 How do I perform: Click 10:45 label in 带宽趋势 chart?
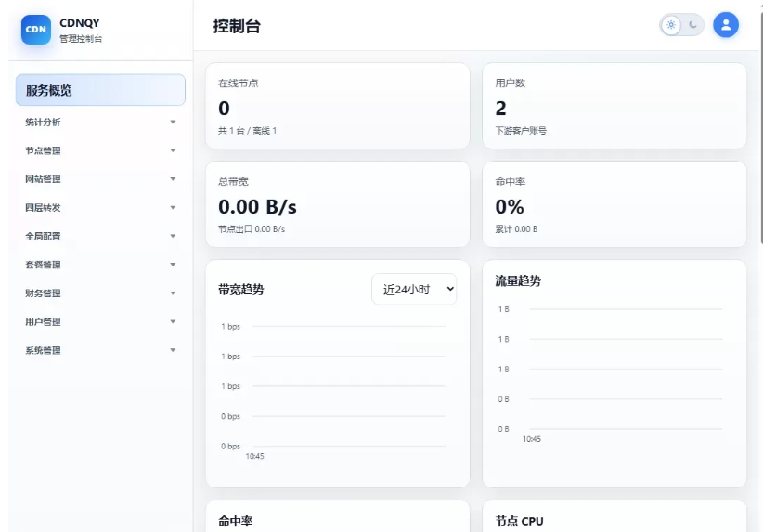click(254, 456)
